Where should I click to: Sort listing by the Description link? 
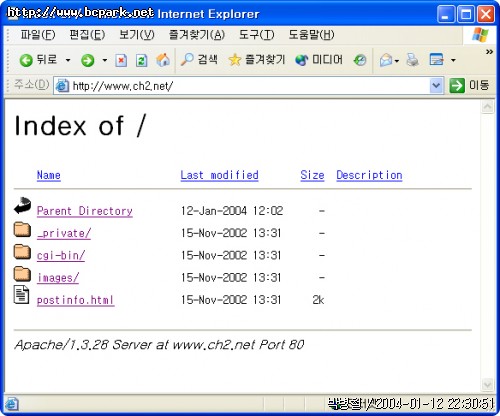pos(369,175)
